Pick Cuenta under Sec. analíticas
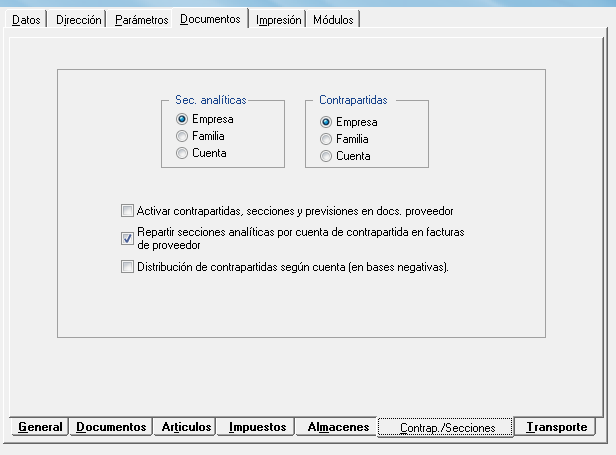 point(182,153)
